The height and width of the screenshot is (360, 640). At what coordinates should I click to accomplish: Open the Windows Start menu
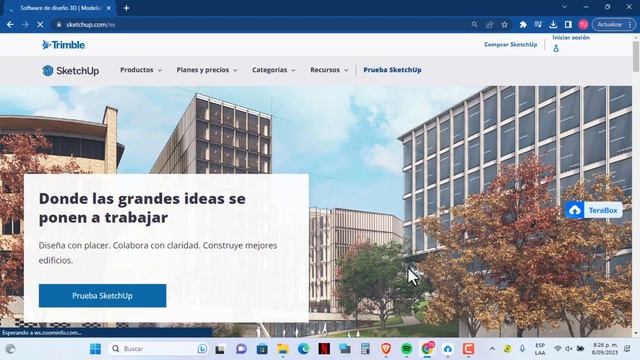95,349
